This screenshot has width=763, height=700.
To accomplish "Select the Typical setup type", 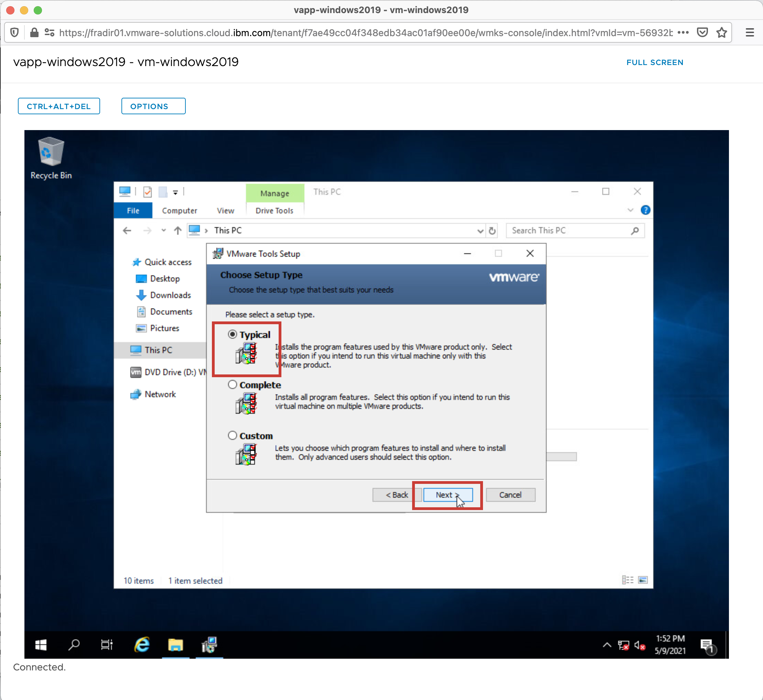I will [233, 334].
